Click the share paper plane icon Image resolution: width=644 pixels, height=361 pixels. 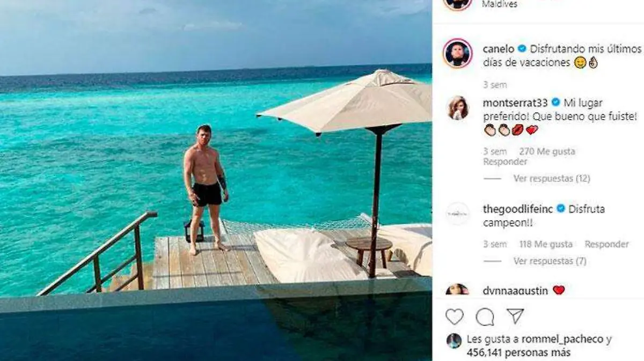[x=515, y=316]
